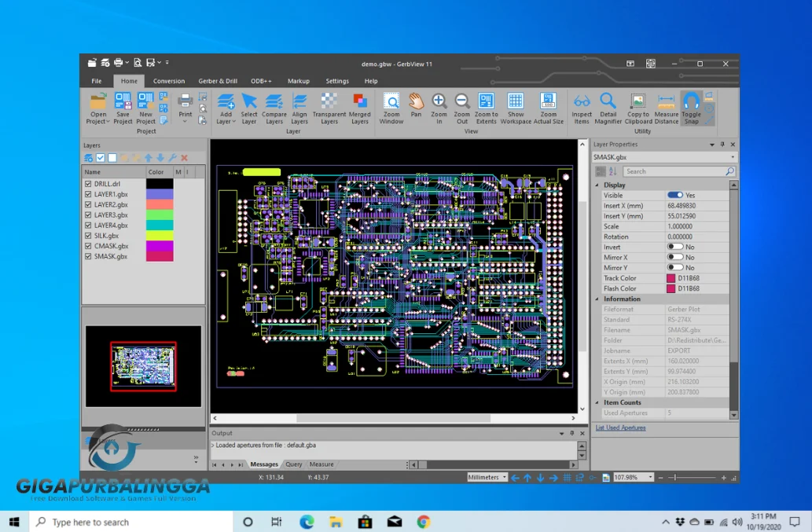Select the Transparent Layers icon
Viewport: 812px width, 532px height.
(329, 101)
